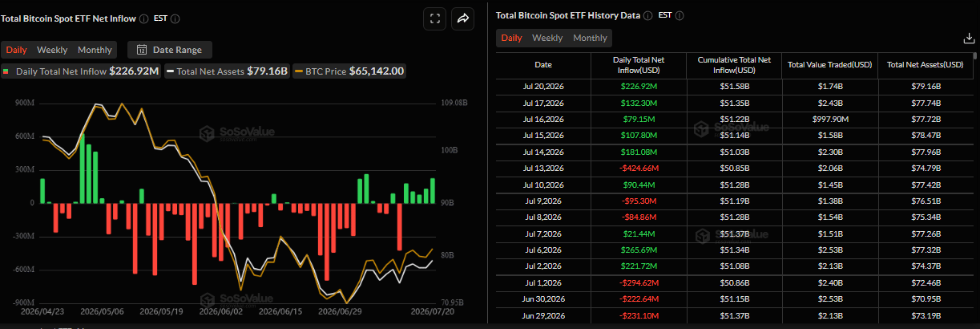The height and width of the screenshot is (329, 980).
Task: Share the Bitcoin ETF chart
Action: tap(462, 18)
